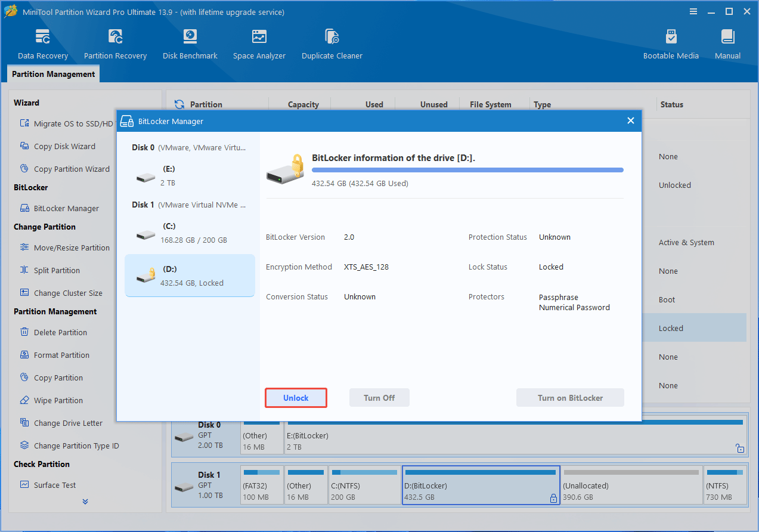Start the Migrate OS to SSD/HD wizard
Screen dimensions: 759x532
coord(66,123)
